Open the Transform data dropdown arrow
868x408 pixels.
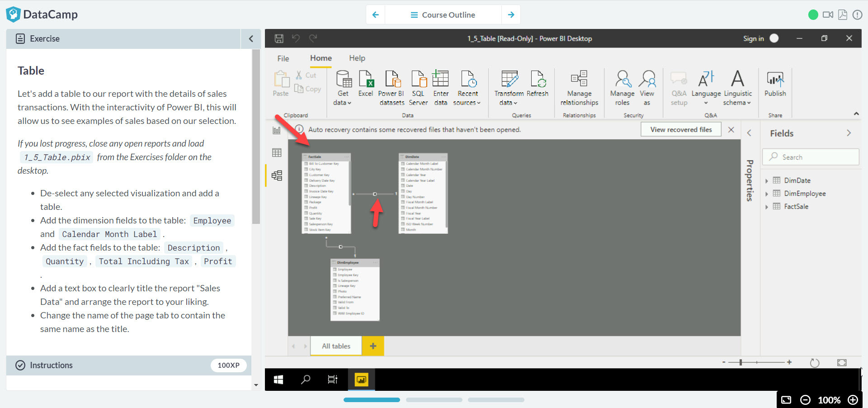515,103
